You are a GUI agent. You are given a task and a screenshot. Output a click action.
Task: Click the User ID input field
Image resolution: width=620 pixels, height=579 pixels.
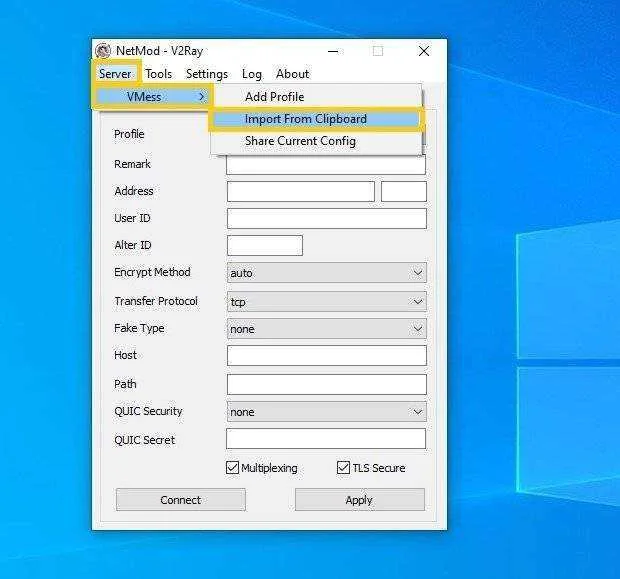(327, 218)
